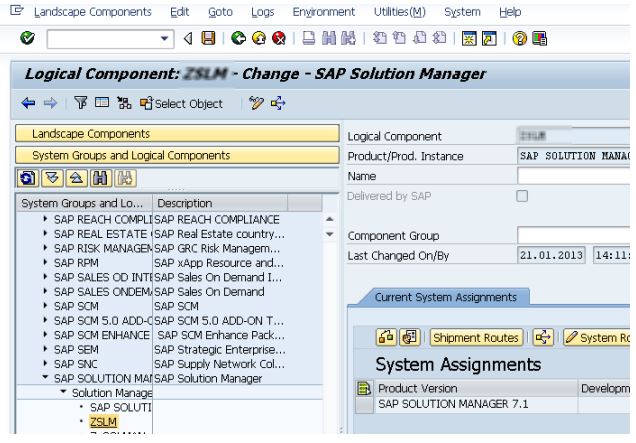The height and width of the screenshot is (443, 636).
Task: Expand the SAP SCM node
Action: coord(45,306)
